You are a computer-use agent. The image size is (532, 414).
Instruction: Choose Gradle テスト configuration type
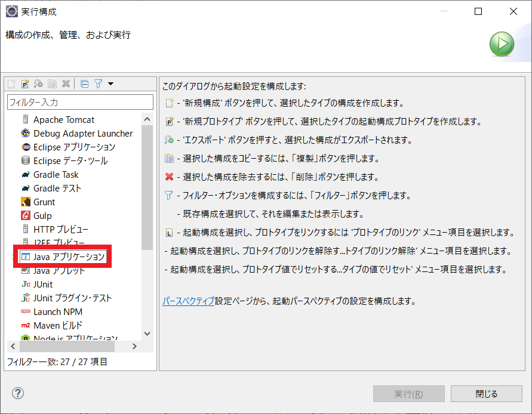[x=57, y=188]
